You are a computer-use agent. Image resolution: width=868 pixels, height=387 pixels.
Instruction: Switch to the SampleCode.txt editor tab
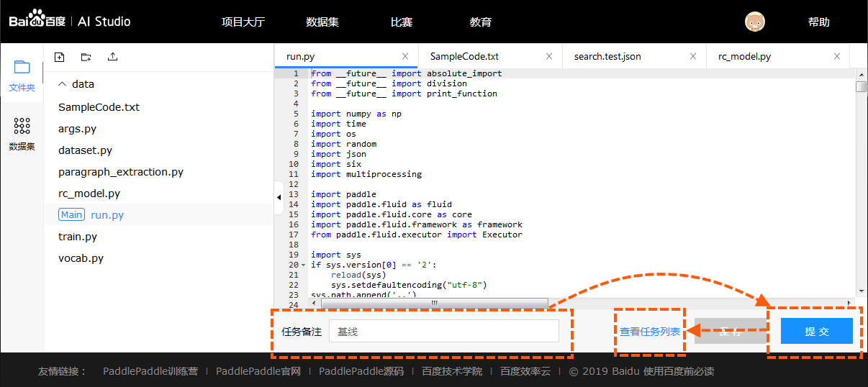pyautogui.click(x=490, y=56)
